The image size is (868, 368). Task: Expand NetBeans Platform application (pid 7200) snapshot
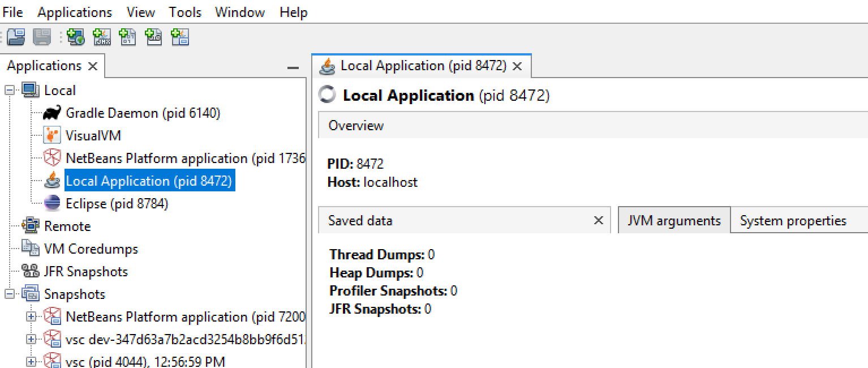(31, 317)
